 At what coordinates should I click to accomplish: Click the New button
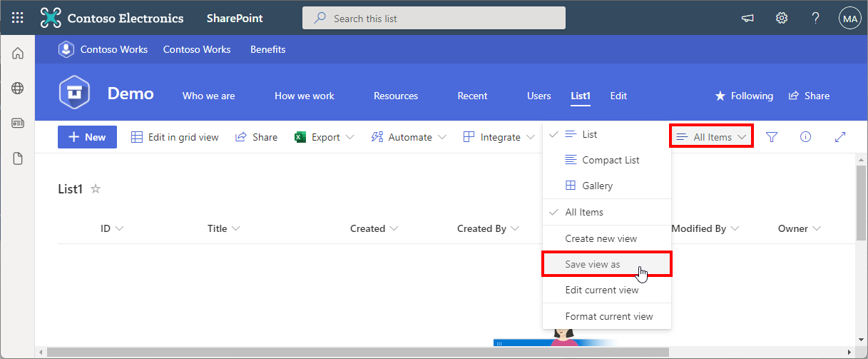click(x=87, y=137)
